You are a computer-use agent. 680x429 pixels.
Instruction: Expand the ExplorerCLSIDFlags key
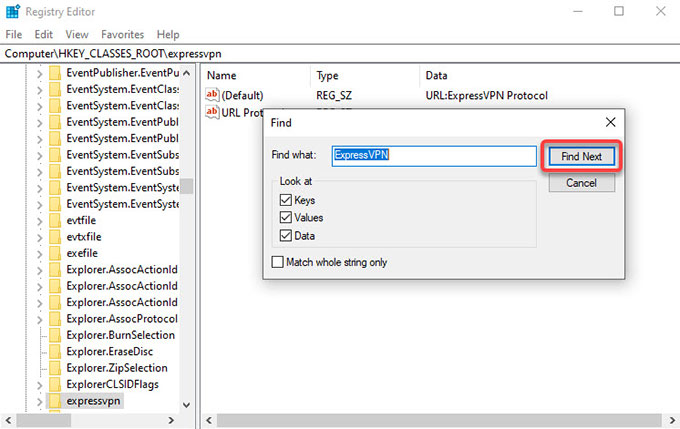39,385
